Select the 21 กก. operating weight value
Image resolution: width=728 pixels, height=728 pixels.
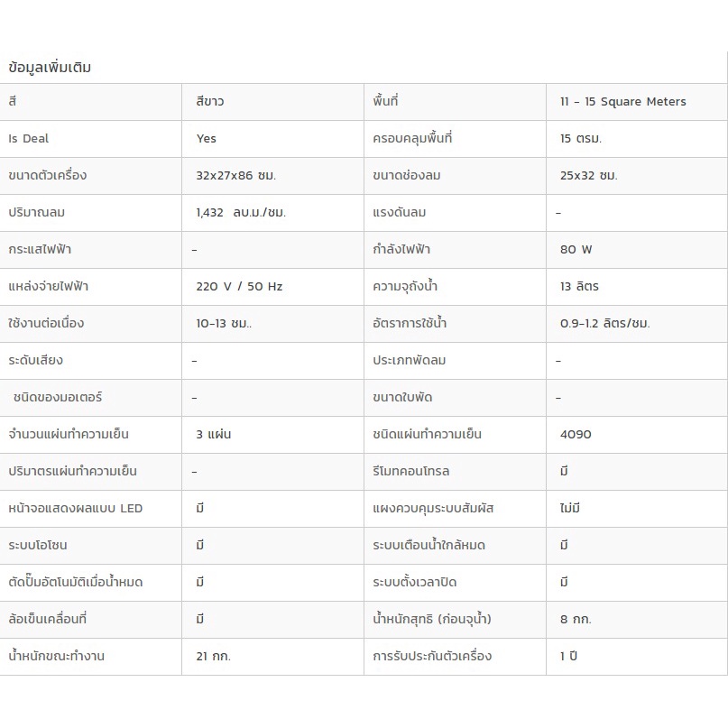[213, 657]
